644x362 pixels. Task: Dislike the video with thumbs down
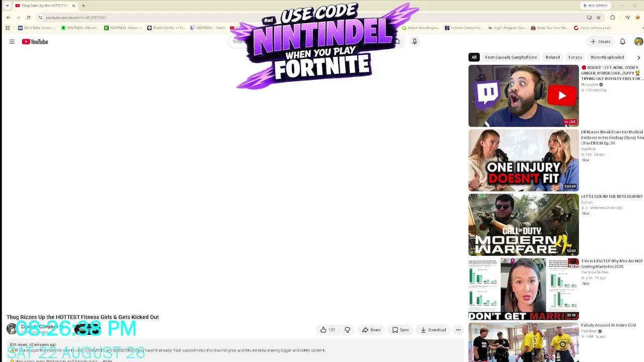(x=347, y=330)
